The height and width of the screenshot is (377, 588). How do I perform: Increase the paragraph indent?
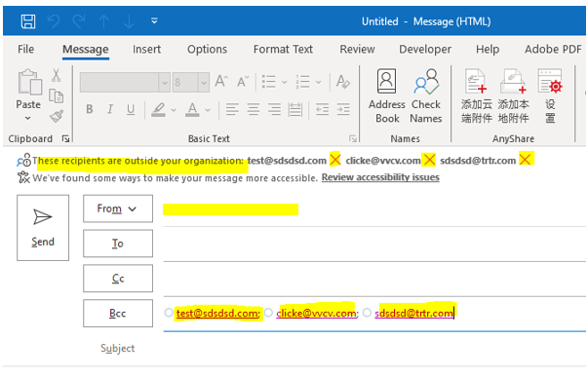pos(343,109)
